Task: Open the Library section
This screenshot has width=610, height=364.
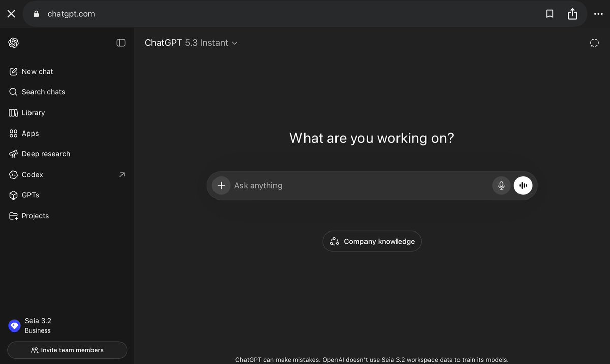Action: 67,113
